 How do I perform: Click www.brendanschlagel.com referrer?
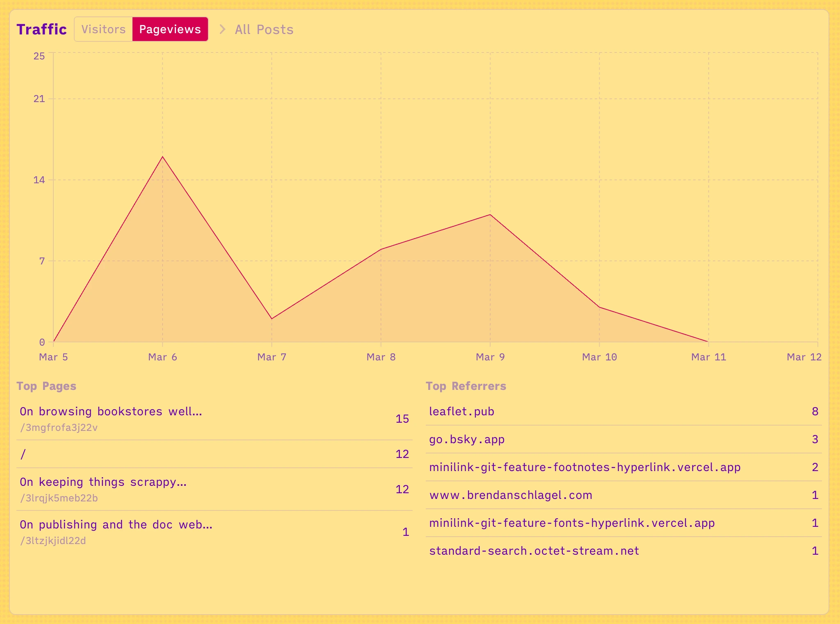tap(511, 495)
